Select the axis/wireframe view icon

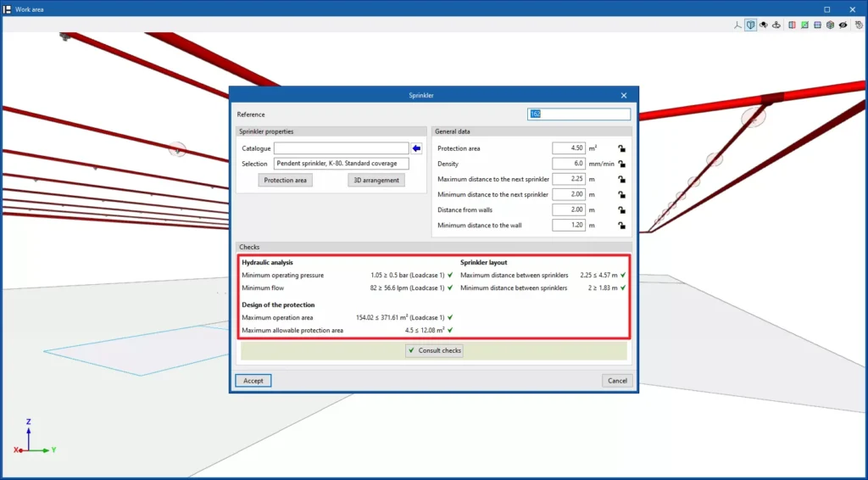(738, 25)
